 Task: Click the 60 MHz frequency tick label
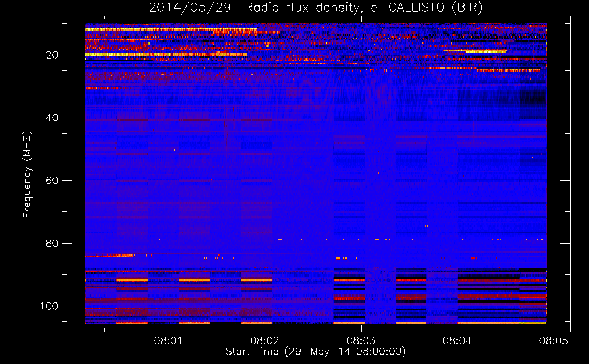tap(52, 181)
